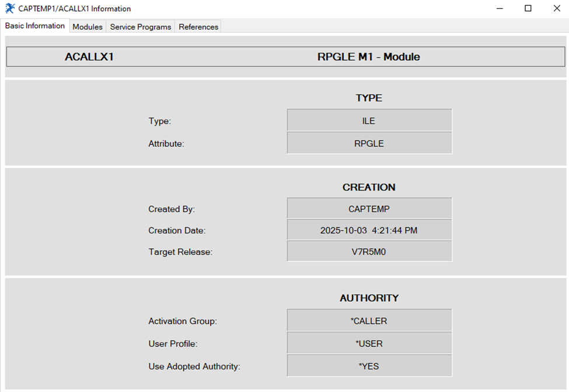Switch to the Basic Information tab
This screenshot has height=392, width=569.
[x=35, y=26]
